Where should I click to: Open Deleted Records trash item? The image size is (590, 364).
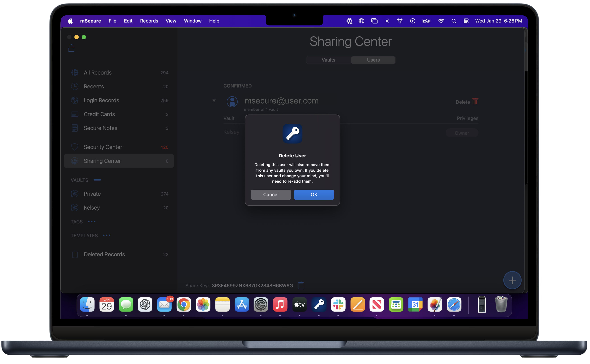point(104,254)
